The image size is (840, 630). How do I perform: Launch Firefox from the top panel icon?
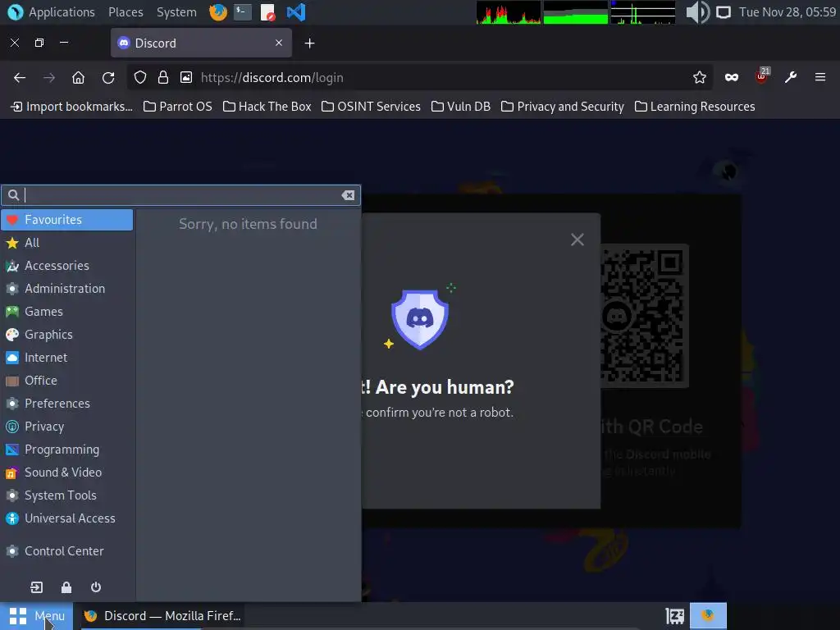(x=218, y=11)
